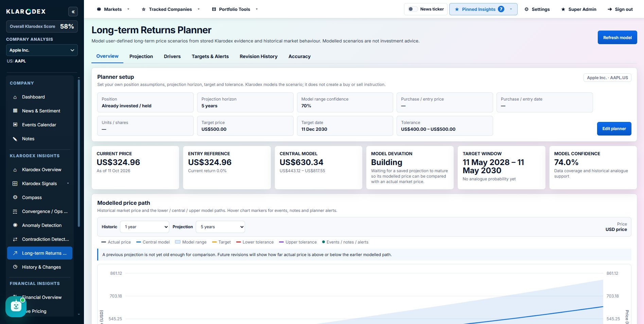Expand the Portfolio Tools menu
The width and height of the screenshot is (644, 324).
point(235,9)
